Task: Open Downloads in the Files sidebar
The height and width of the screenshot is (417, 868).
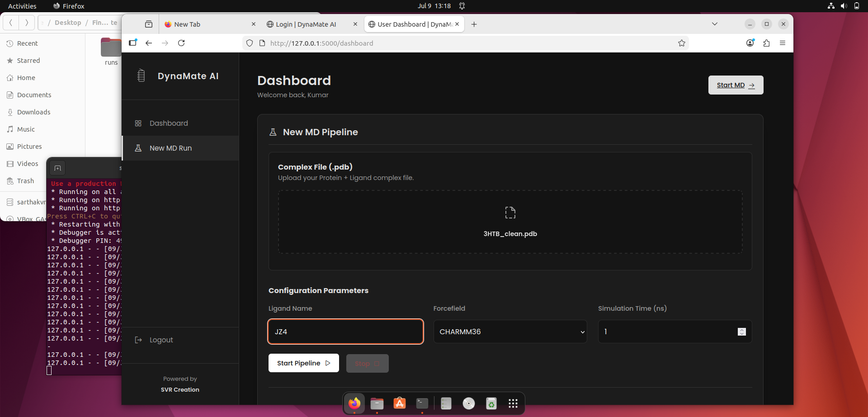Action: point(43,112)
